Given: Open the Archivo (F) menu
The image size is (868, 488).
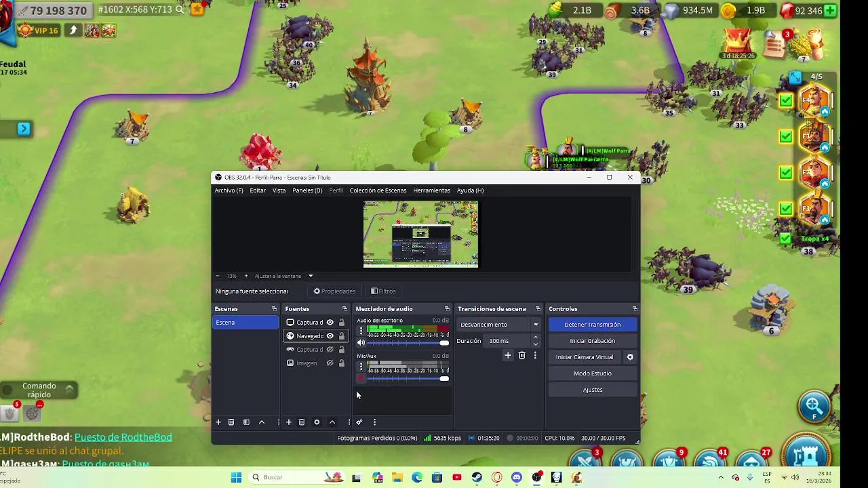Looking at the screenshot, I should 229,190.
